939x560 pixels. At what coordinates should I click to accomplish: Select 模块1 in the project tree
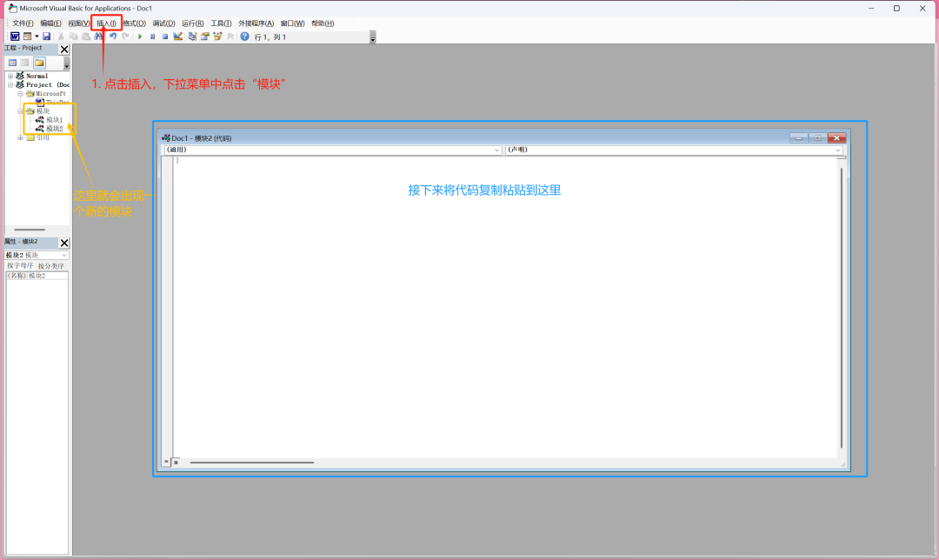pos(54,119)
